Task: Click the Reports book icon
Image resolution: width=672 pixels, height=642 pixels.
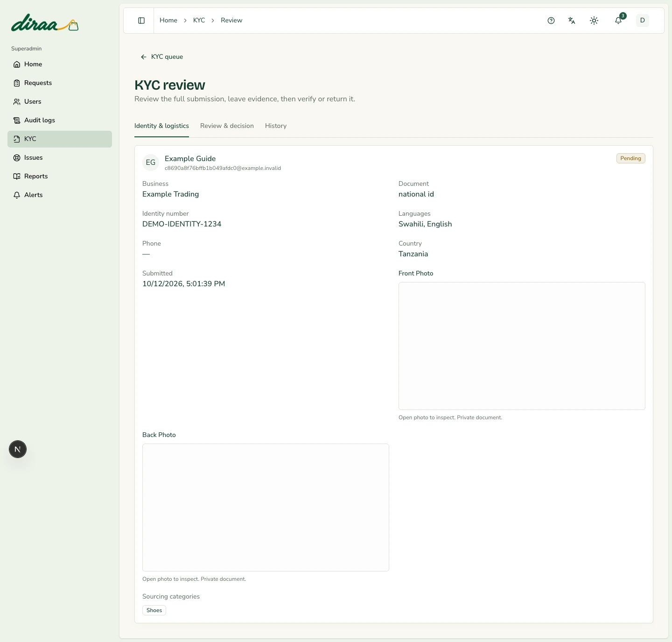Action: (x=17, y=176)
